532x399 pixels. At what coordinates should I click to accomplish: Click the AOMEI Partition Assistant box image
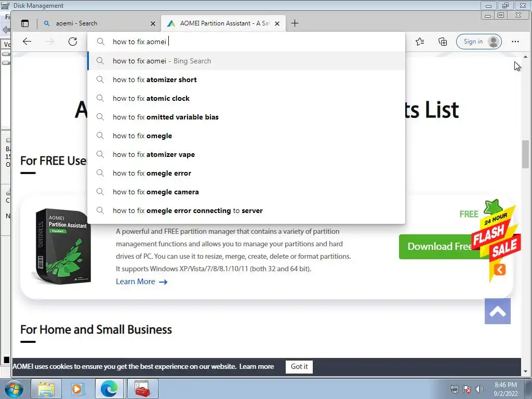(62, 246)
